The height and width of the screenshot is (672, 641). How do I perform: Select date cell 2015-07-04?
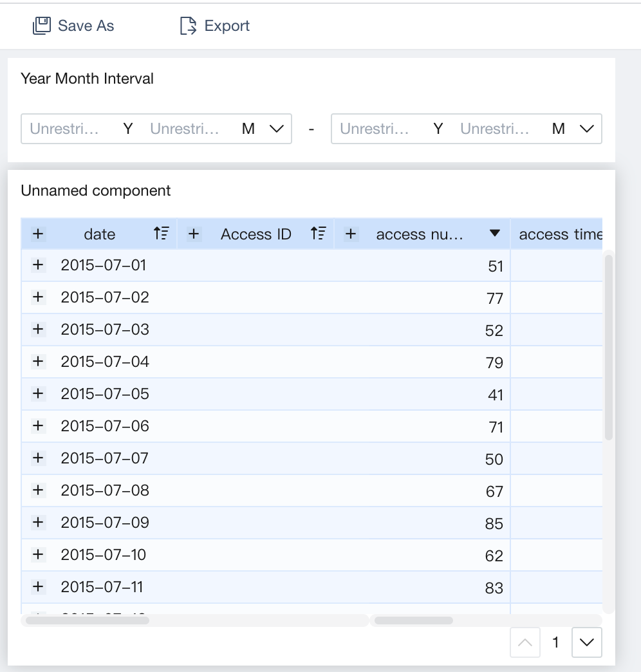[x=105, y=362]
